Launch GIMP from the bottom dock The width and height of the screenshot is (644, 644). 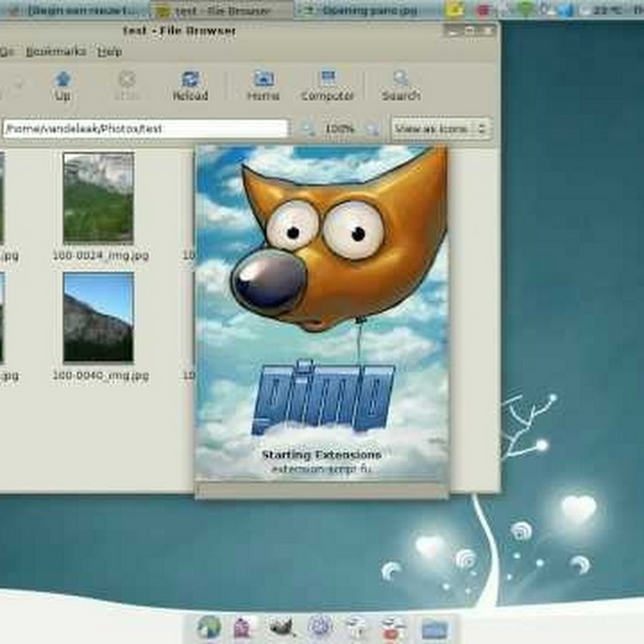(x=281, y=627)
